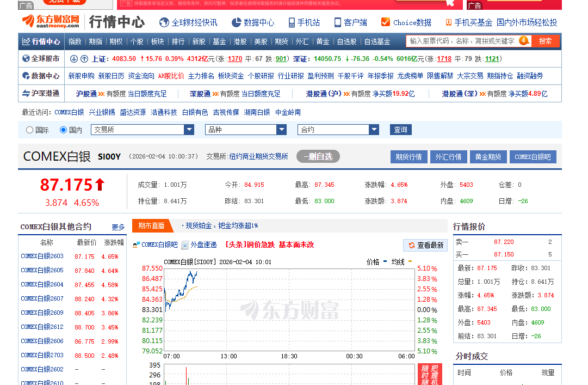
Task: Select the 国内 radio button
Action: (x=64, y=130)
